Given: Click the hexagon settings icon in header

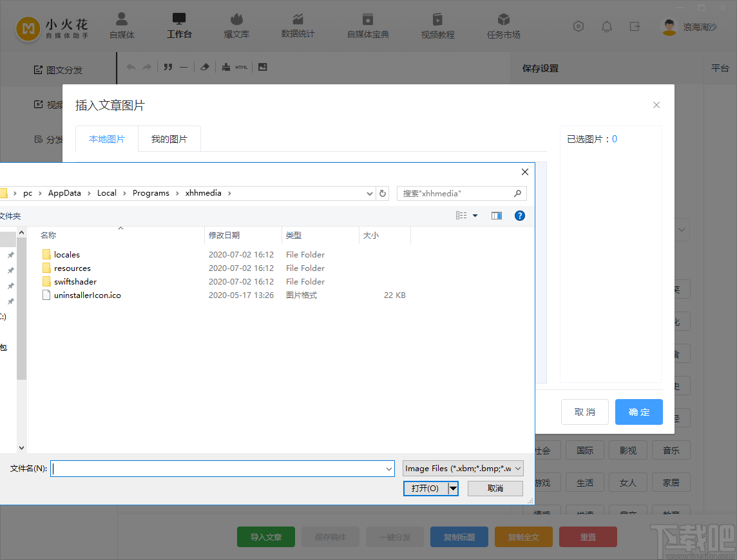Looking at the screenshot, I should (579, 26).
